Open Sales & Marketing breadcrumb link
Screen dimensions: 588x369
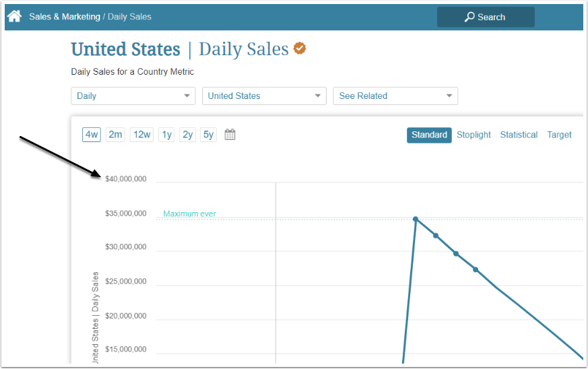click(65, 16)
